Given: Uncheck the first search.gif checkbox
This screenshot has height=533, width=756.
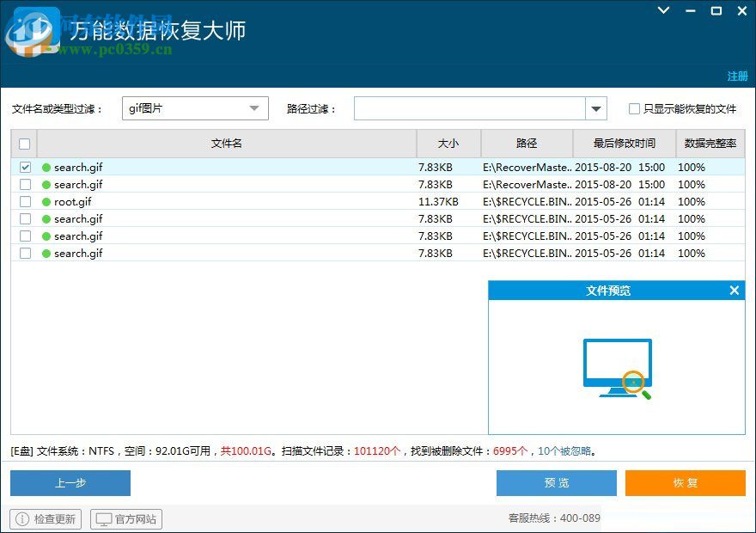Looking at the screenshot, I should pos(25,167).
